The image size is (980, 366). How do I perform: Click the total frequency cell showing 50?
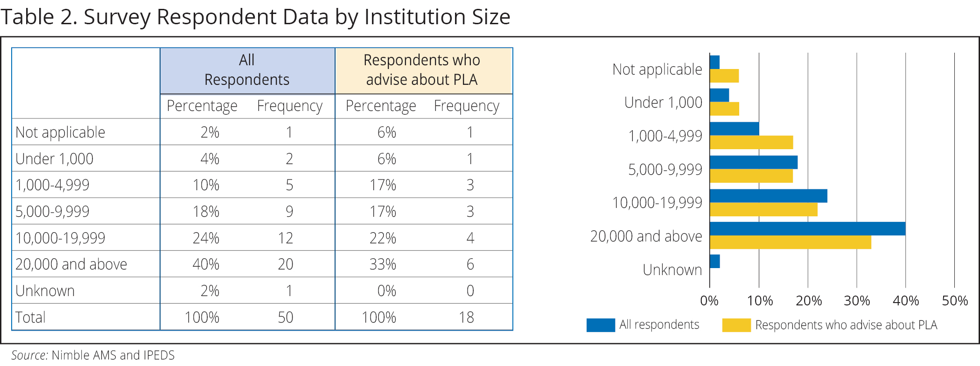tap(285, 318)
